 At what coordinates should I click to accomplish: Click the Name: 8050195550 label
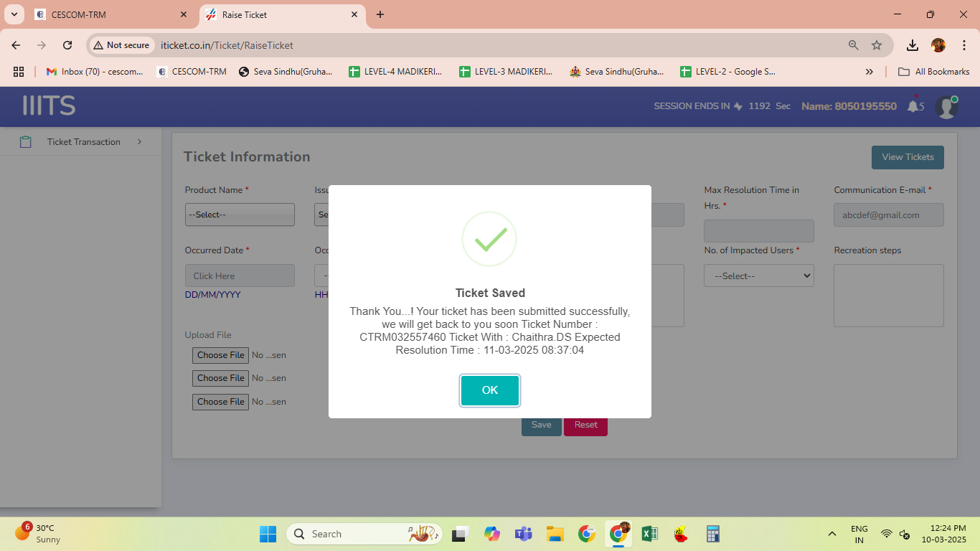coord(849,106)
